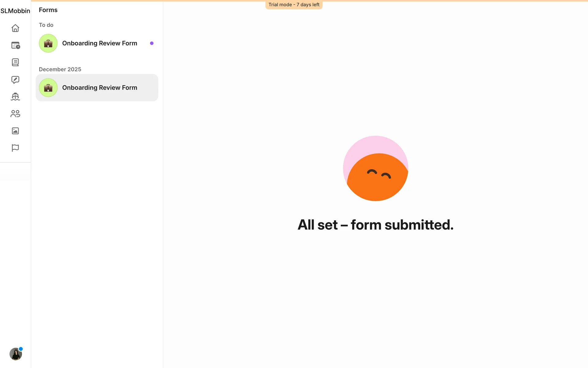Open the flag icon in sidebar
Screen dimensions: 588x368
[x=15, y=148]
